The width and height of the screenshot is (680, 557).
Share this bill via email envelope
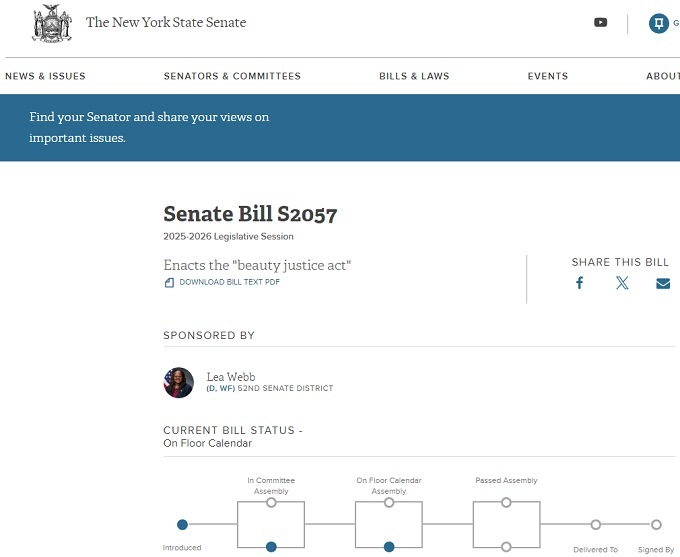pos(662,283)
